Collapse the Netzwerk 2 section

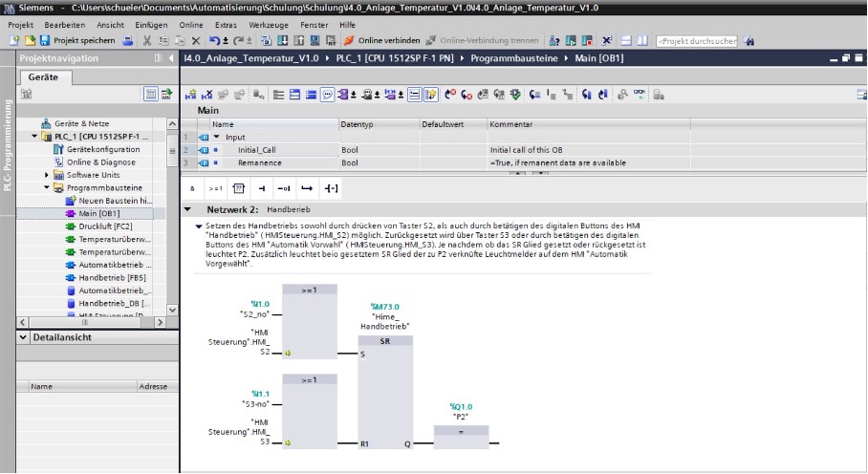click(x=187, y=209)
